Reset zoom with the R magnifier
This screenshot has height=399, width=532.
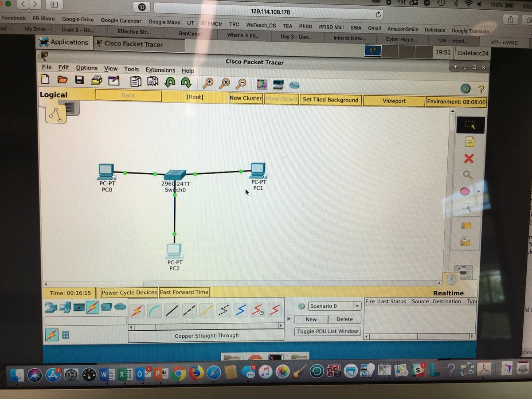coord(225,83)
